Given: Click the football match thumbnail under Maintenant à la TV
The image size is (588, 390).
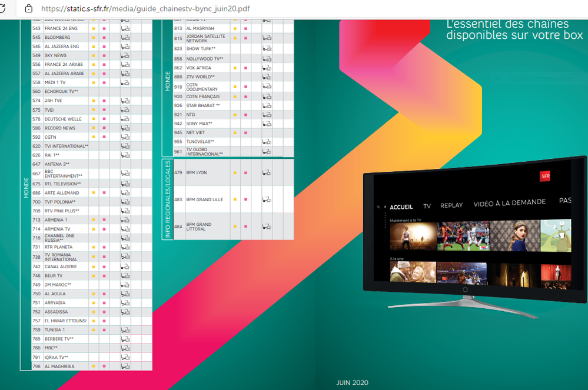Looking at the screenshot, I should tap(463, 236).
